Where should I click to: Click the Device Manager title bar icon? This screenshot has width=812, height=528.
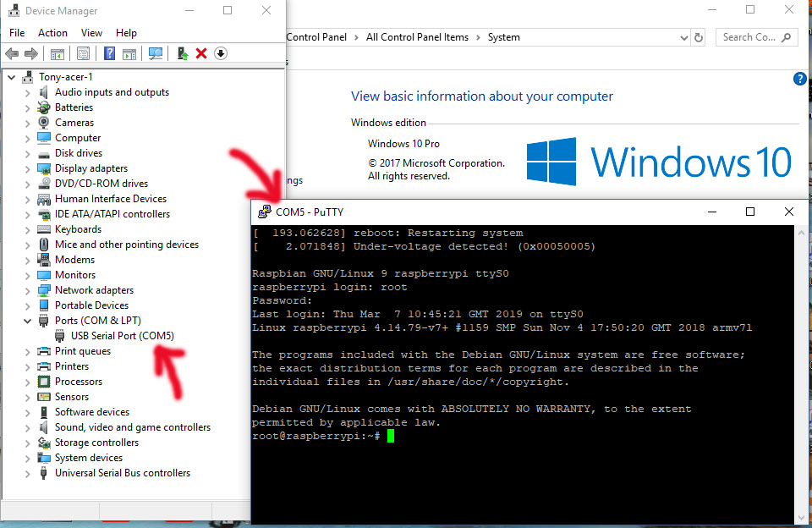14,10
